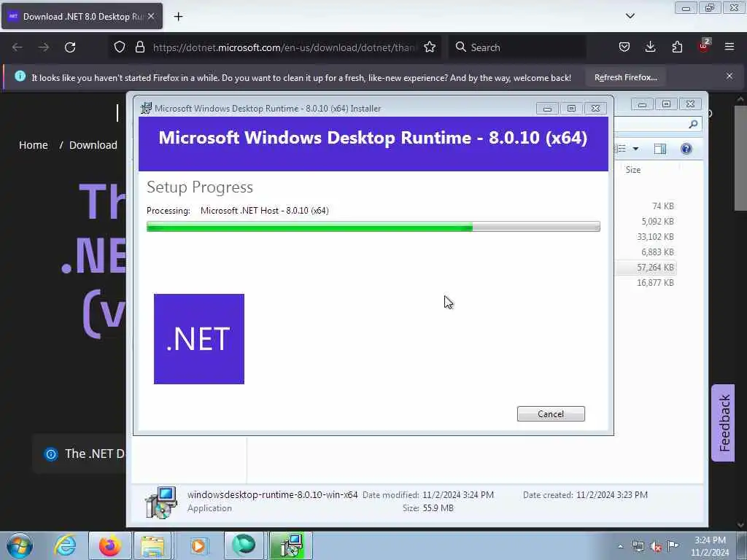The height and width of the screenshot is (560, 747).
Task: Click the Firefox page vertical scrollbar
Action: pos(740,158)
